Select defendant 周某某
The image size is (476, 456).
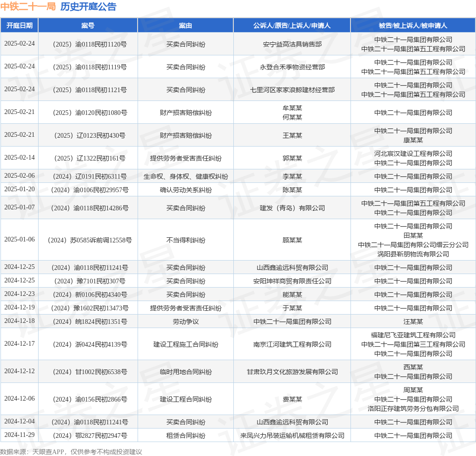413,390
